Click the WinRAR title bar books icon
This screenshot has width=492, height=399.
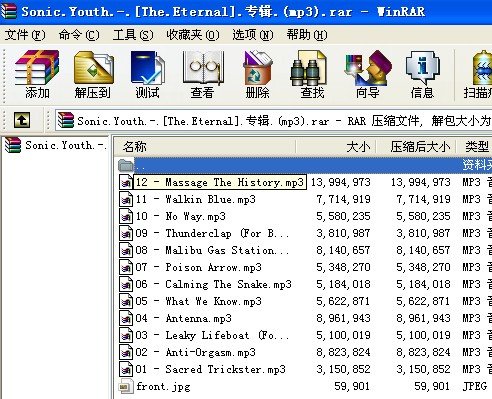coord(8,11)
